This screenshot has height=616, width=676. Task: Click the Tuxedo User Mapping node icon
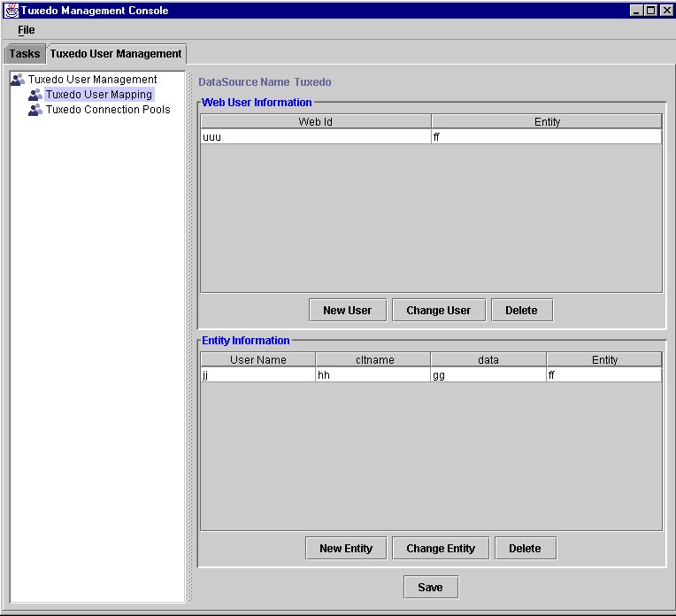coord(35,95)
